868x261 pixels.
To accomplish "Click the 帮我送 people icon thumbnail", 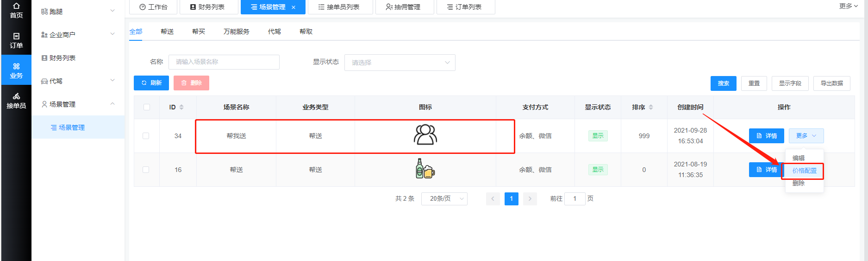I will pos(425,135).
